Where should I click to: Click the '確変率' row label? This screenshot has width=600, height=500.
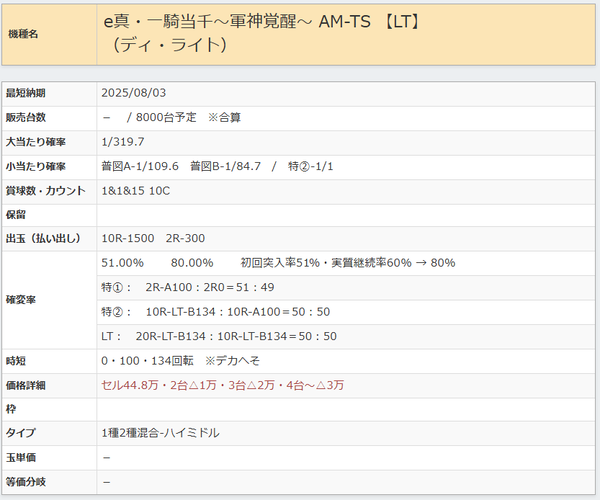pos(20,300)
